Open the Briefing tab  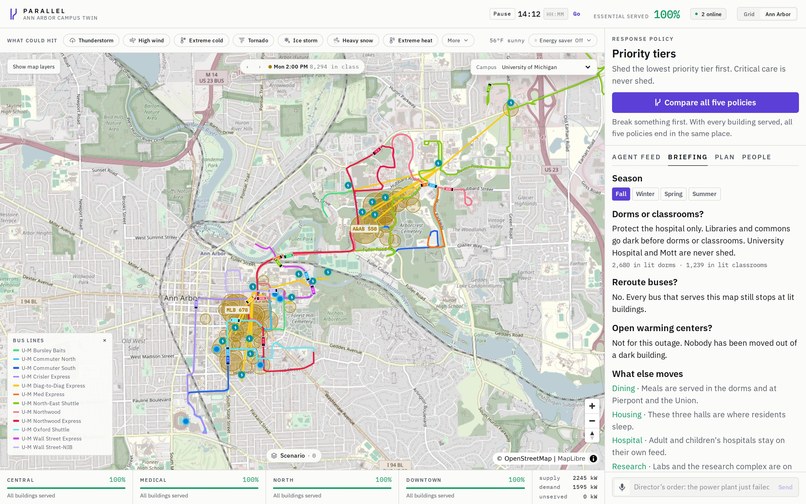click(x=687, y=157)
